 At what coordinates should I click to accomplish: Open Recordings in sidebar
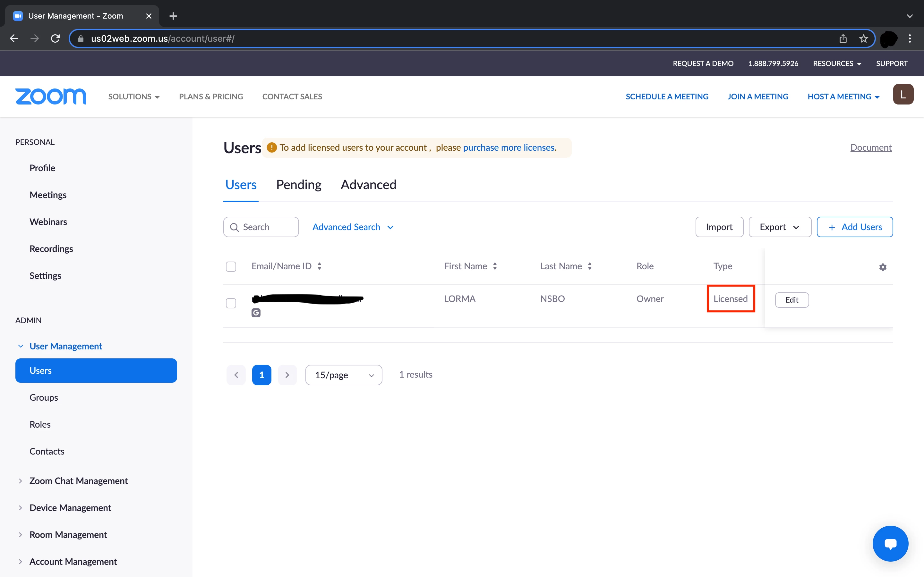[51, 248]
